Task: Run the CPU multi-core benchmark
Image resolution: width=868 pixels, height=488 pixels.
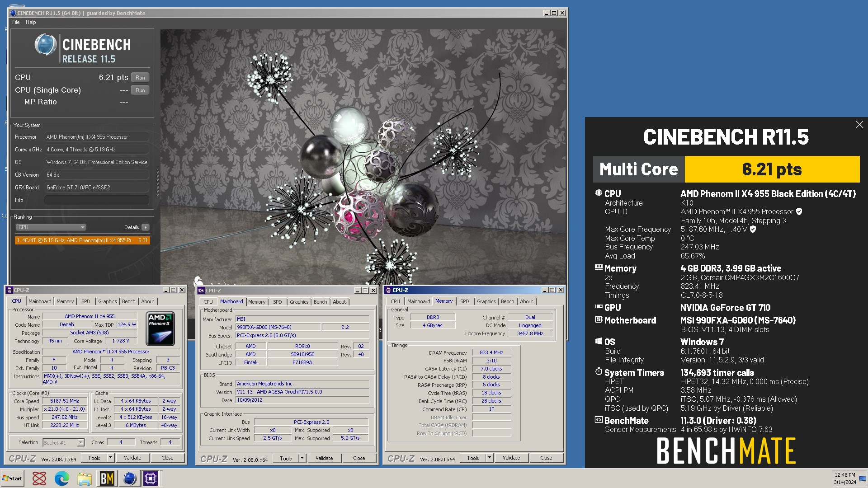Action: pyautogui.click(x=140, y=77)
